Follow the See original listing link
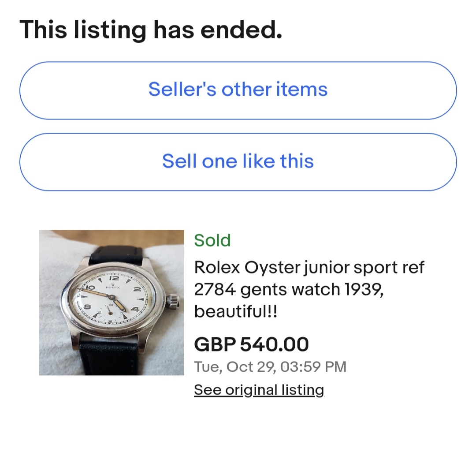Screen dimensions: 476x456 pyautogui.click(x=259, y=390)
